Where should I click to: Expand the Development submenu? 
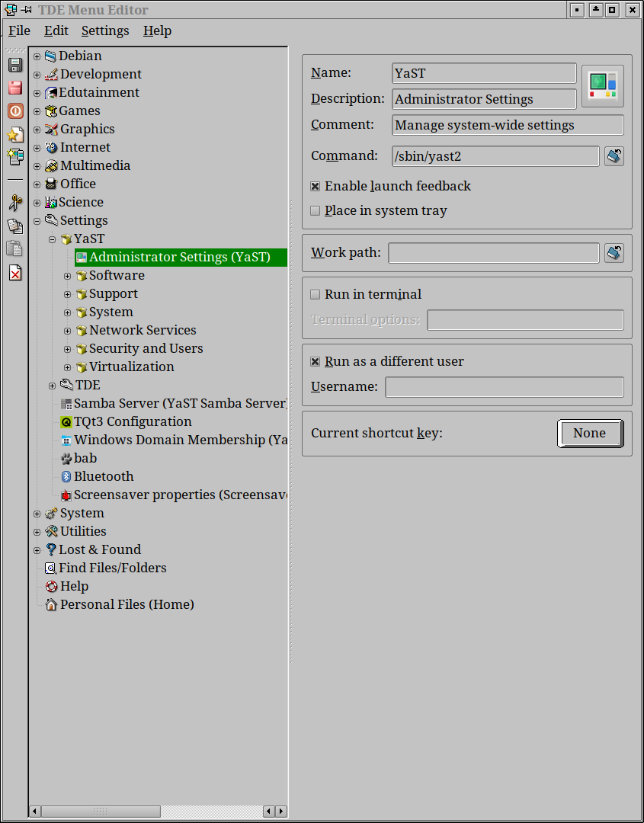point(37,75)
